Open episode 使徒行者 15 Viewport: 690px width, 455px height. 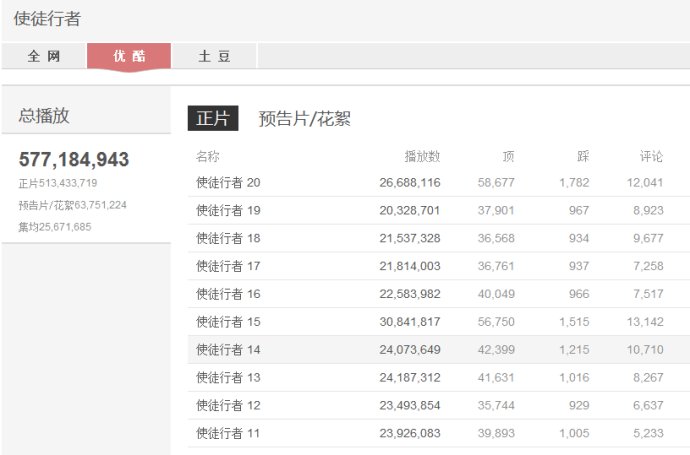point(228,322)
